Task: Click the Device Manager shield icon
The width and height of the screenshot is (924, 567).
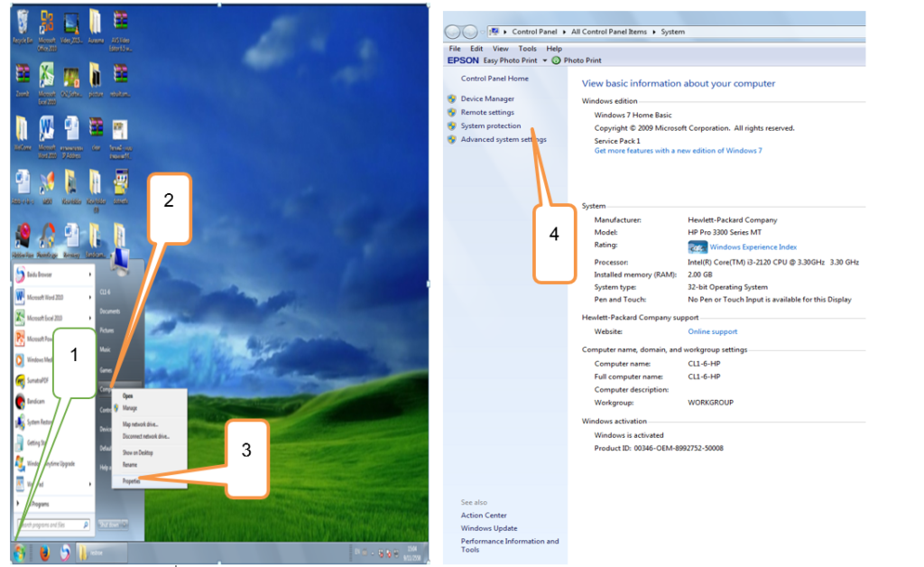Action: pos(452,99)
